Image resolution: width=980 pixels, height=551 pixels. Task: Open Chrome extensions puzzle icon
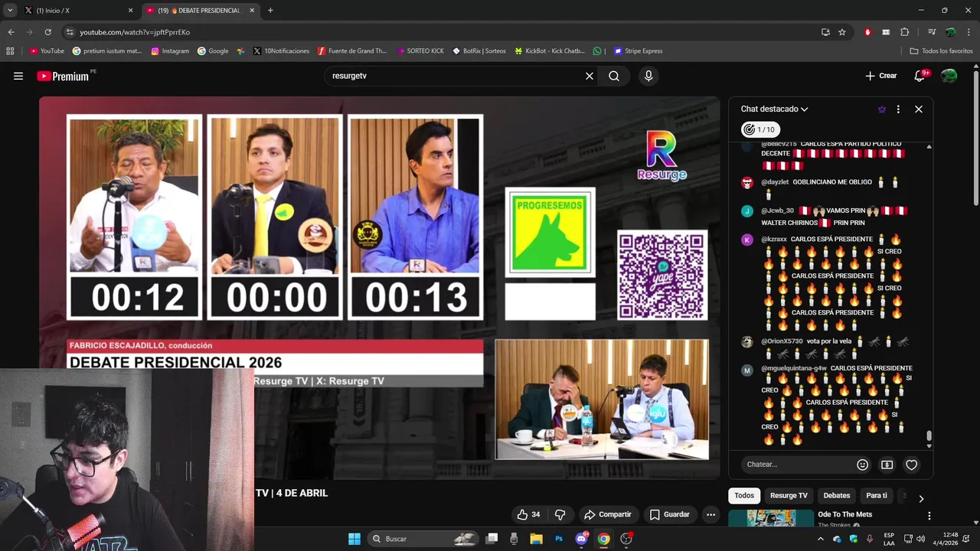tap(905, 32)
